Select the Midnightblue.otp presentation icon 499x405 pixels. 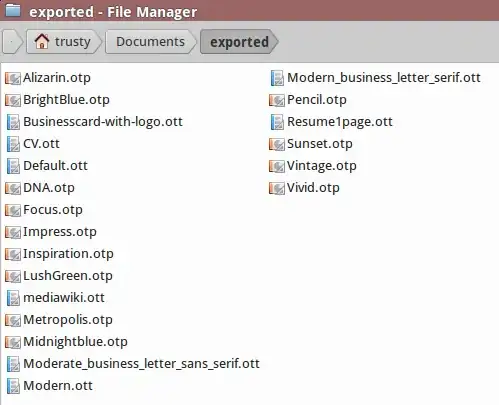coord(13,342)
